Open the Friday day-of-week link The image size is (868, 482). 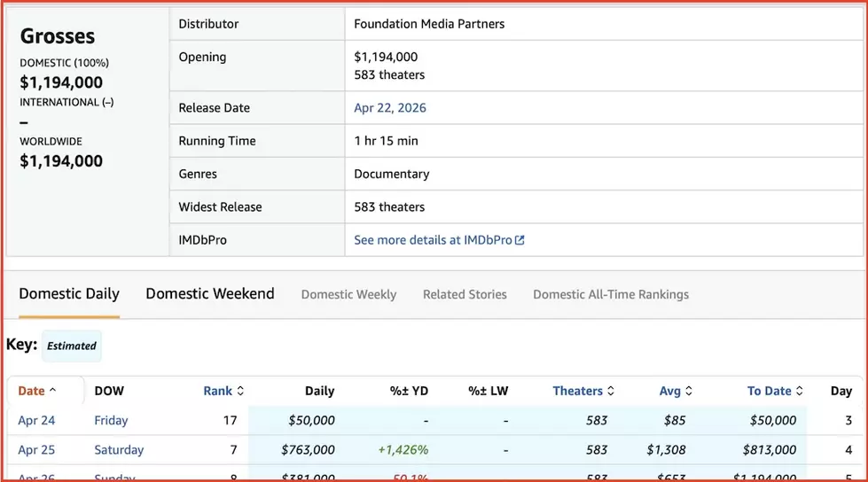coord(111,420)
